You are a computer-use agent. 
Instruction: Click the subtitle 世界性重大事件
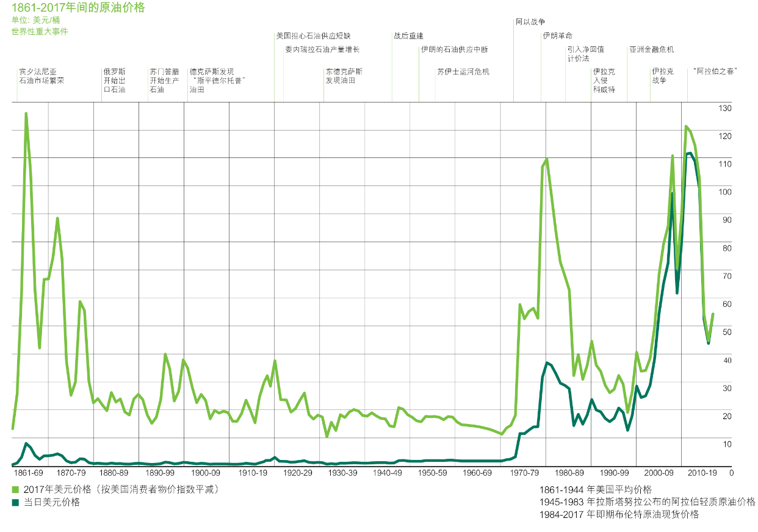(40, 31)
